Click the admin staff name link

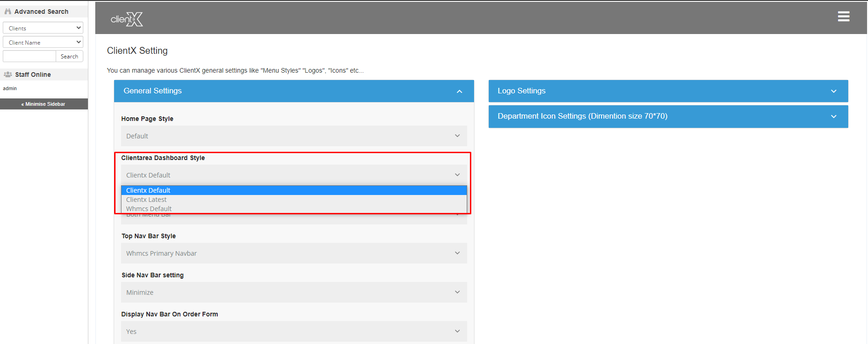click(x=10, y=88)
